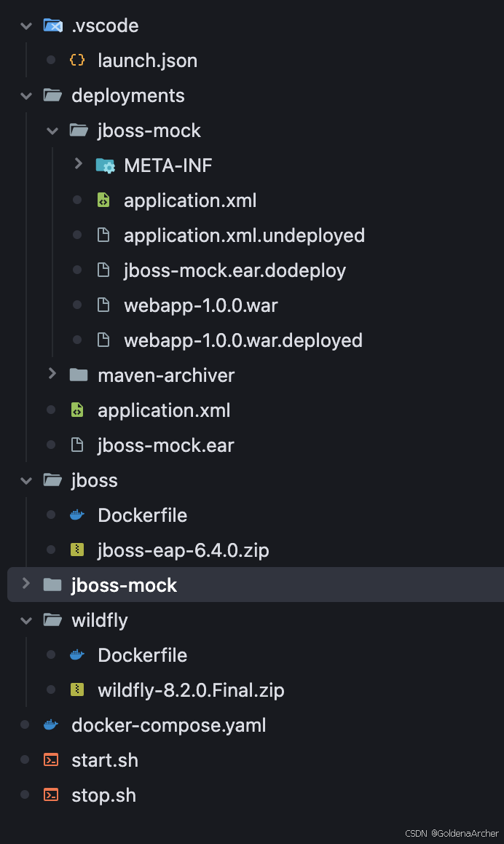Collapse the jboss folder chevron
The image size is (504, 844).
tap(25, 480)
